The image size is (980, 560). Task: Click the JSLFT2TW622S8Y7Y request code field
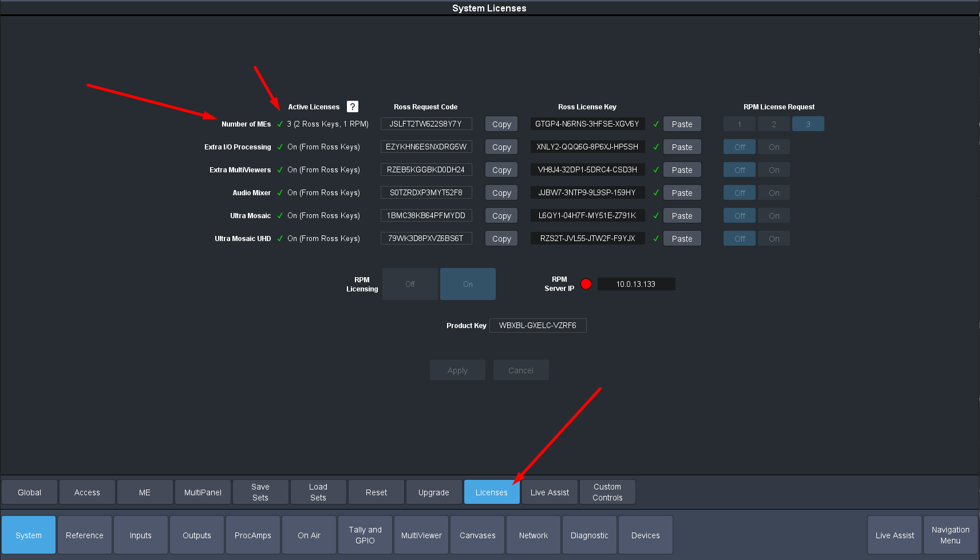pos(426,124)
